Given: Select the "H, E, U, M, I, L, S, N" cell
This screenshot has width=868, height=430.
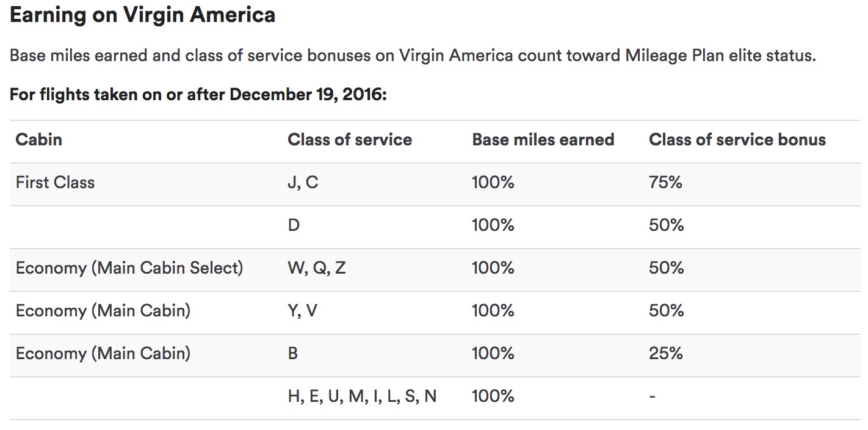Looking at the screenshot, I should tap(362, 396).
